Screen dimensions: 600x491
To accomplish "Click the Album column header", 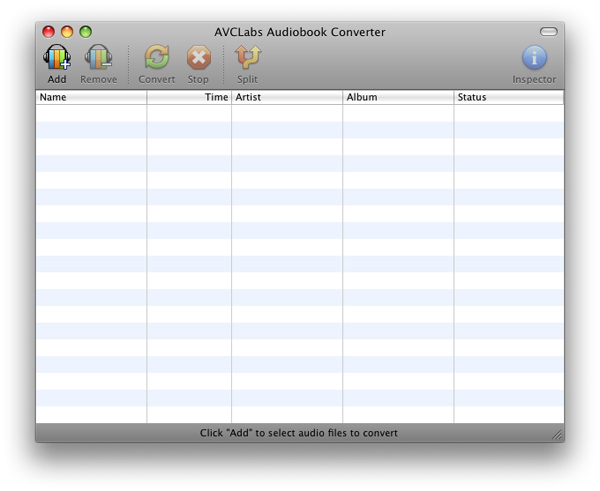I will (x=398, y=98).
